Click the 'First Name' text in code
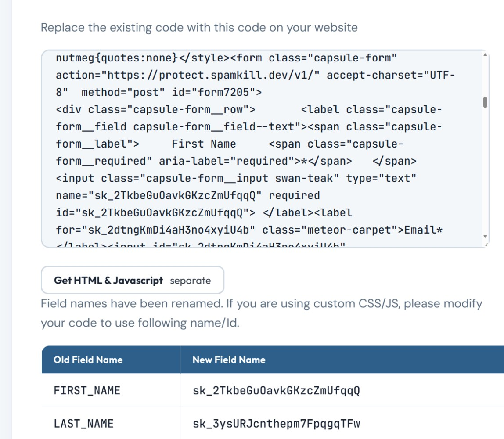Image resolution: width=504 pixels, height=439 pixels. tap(204, 144)
